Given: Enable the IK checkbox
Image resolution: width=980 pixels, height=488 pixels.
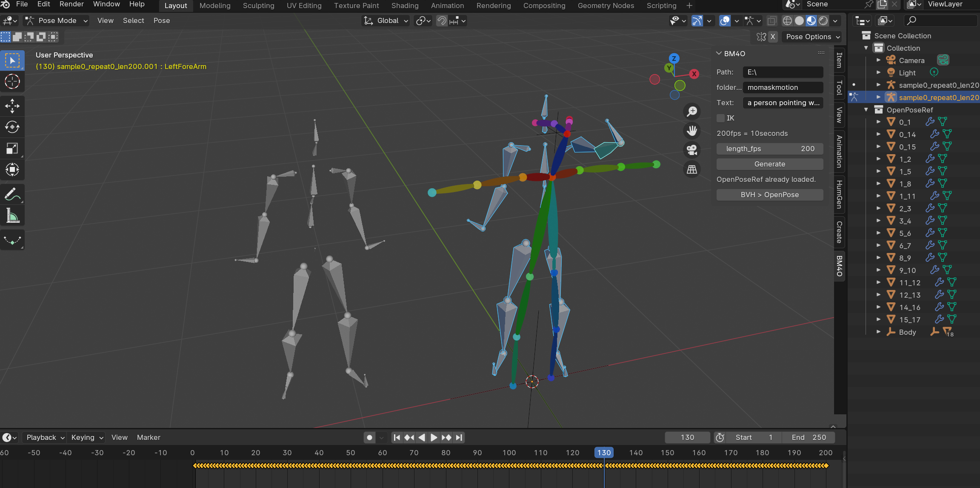Looking at the screenshot, I should [x=720, y=118].
